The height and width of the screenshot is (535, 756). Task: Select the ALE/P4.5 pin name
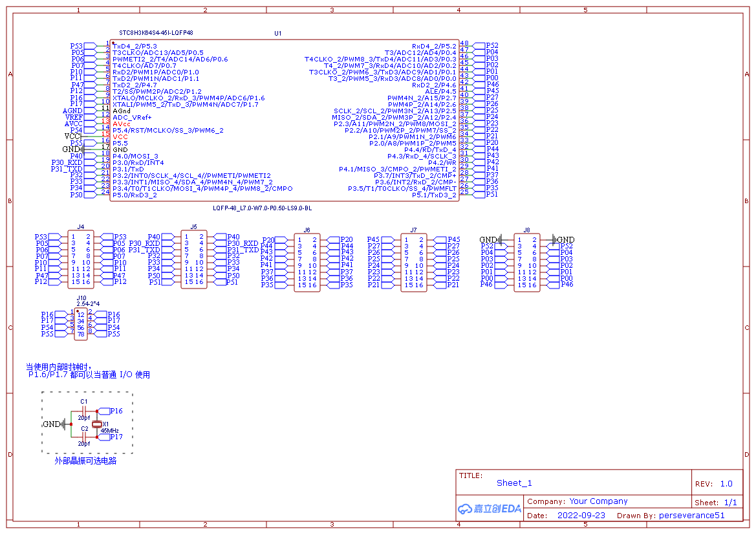(440, 91)
